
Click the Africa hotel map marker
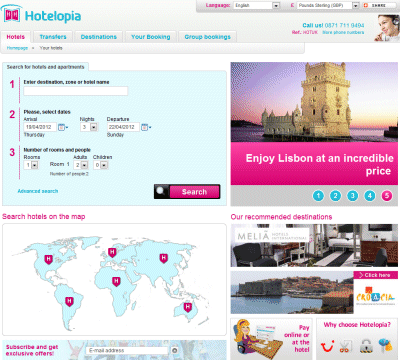pos(116,281)
